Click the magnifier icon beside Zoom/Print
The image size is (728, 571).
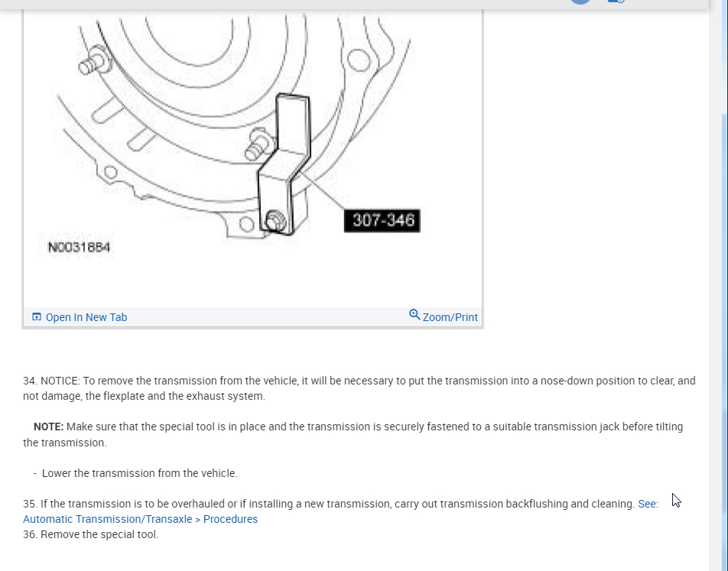tap(414, 315)
